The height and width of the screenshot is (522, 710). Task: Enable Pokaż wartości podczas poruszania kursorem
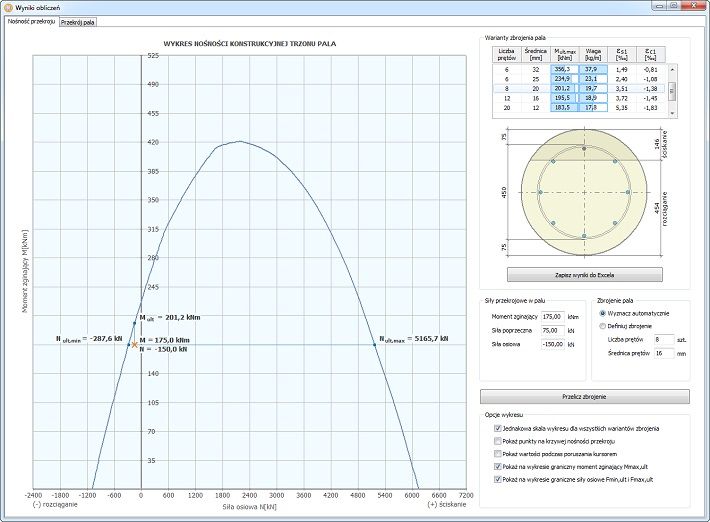click(498, 454)
